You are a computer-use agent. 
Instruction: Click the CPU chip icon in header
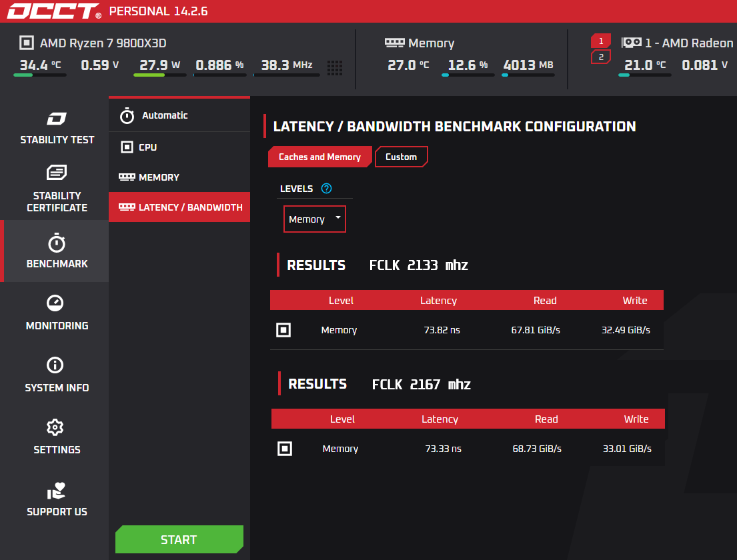click(26, 43)
